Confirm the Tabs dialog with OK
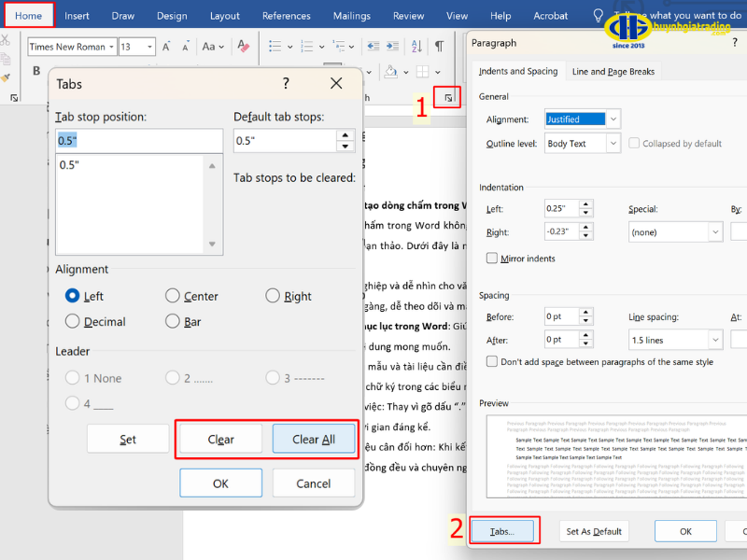 coord(220,483)
